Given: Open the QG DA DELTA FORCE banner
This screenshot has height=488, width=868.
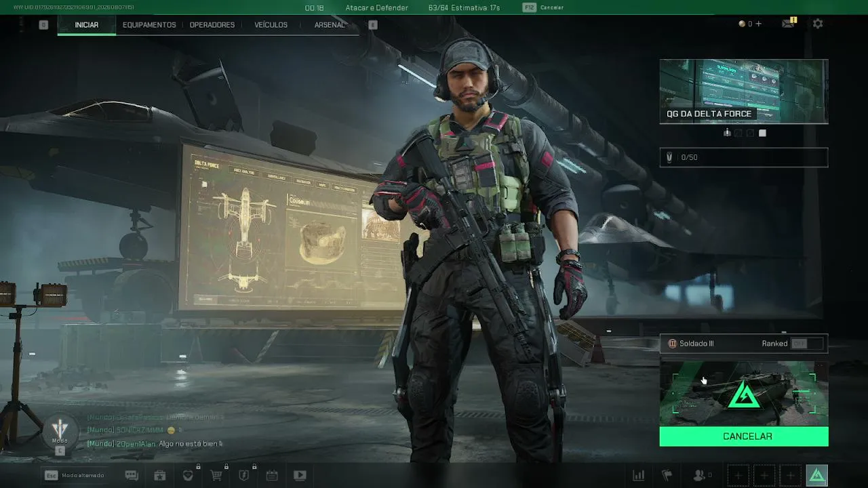Looking at the screenshot, I should [x=744, y=91].
